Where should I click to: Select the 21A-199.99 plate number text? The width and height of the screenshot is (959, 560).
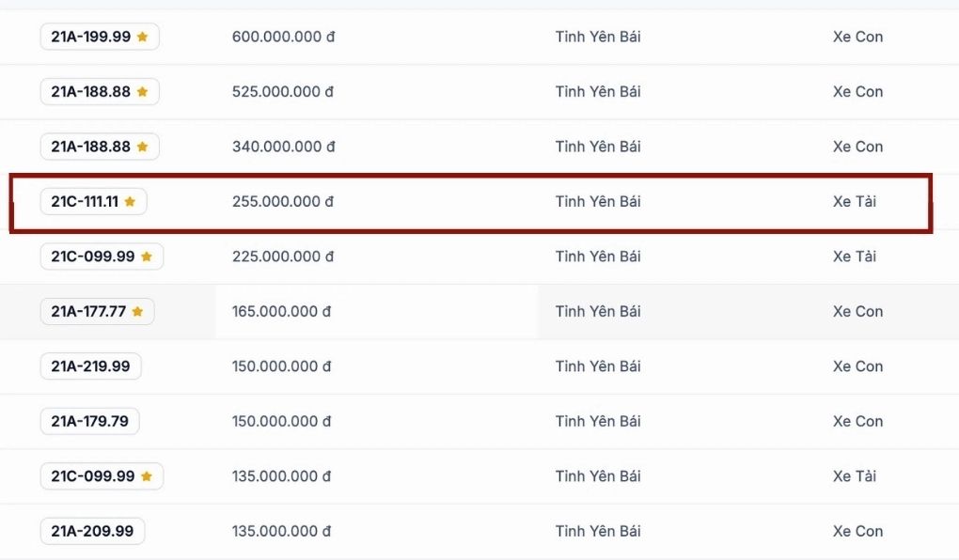click(90, 37)
